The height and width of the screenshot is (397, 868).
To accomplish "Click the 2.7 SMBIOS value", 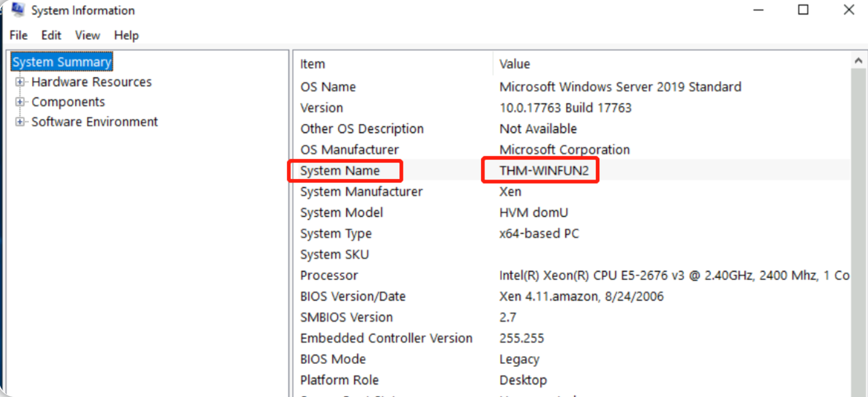I will click(508, 318).
